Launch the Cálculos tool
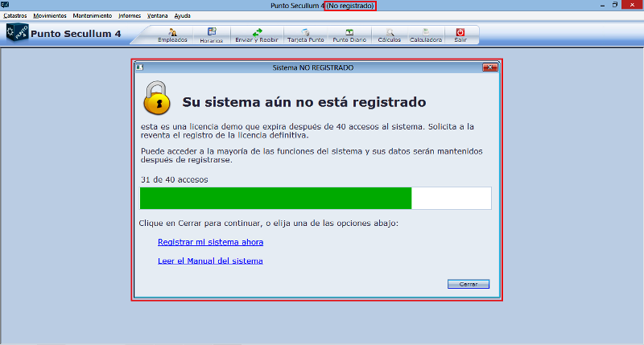 coord(390,35)
